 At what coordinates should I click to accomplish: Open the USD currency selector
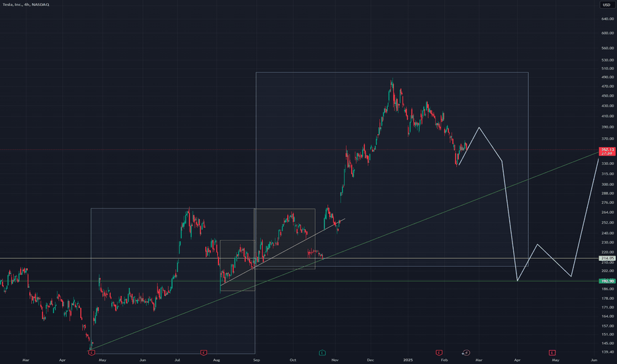click(x=607, y=5)
